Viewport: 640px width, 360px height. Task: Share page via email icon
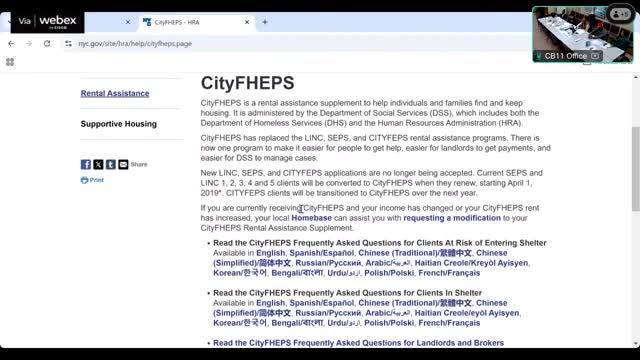(123, 164)
